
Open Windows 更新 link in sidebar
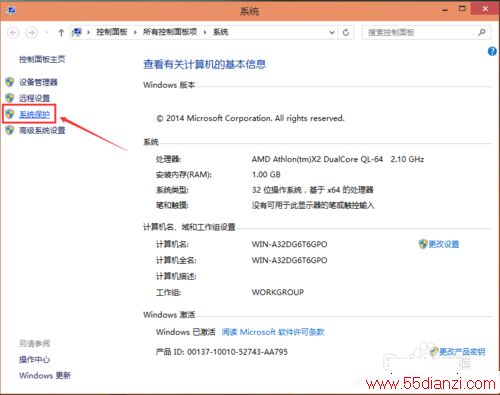45,375
